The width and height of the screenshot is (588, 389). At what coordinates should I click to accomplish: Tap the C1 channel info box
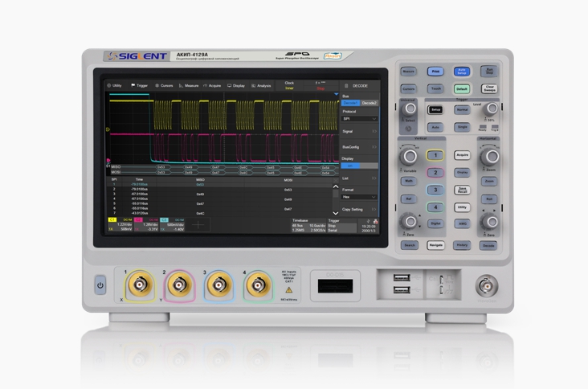click(120, 224)
